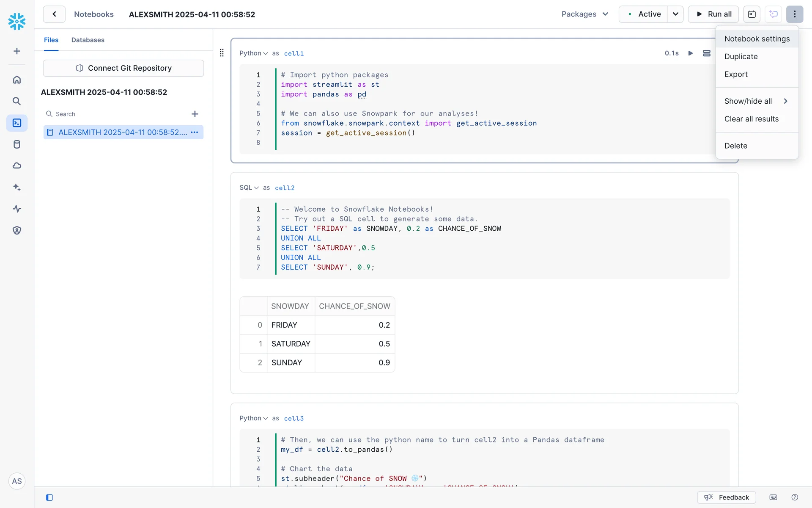The width and height of the screenshot is (812, 508).
Task: Open the Monitoring activity pulse icon
Action: point(17,209)
